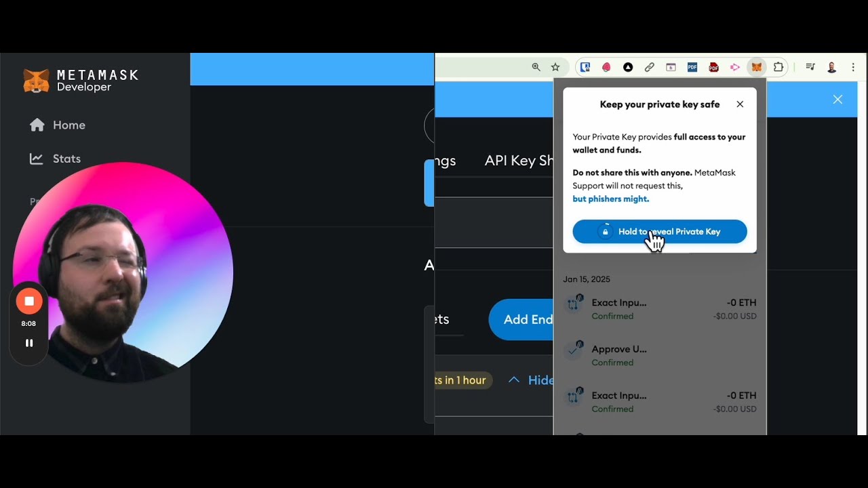Click the Stats chart icon
The image size is (868, 488).
[x=37, y=159]
